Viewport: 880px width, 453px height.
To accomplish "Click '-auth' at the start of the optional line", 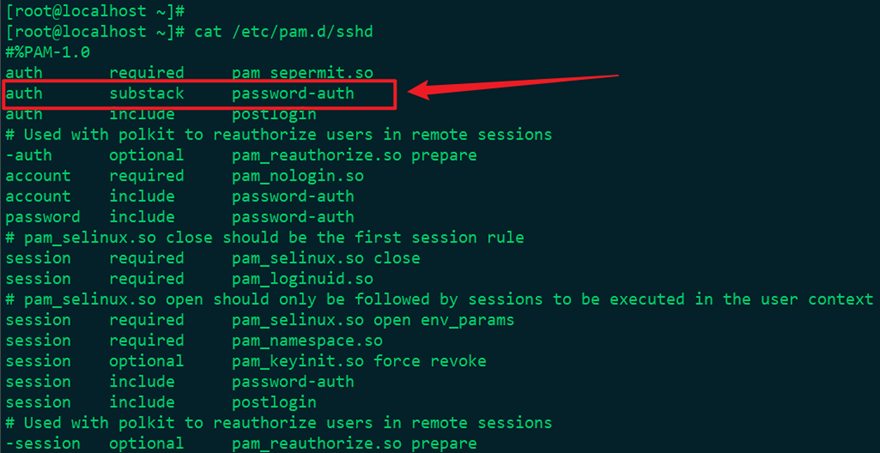I will [x=29, y=155].
